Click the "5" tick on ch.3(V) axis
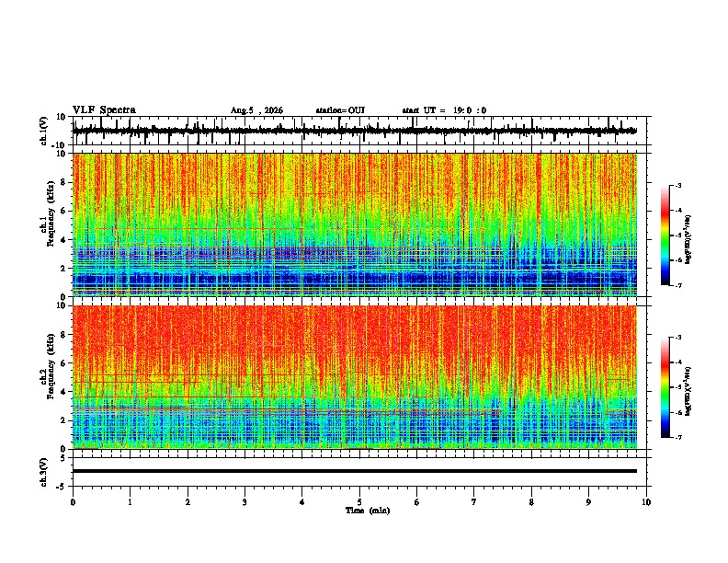This screenshot has width=728, height=563. click(x=63, y=458)
